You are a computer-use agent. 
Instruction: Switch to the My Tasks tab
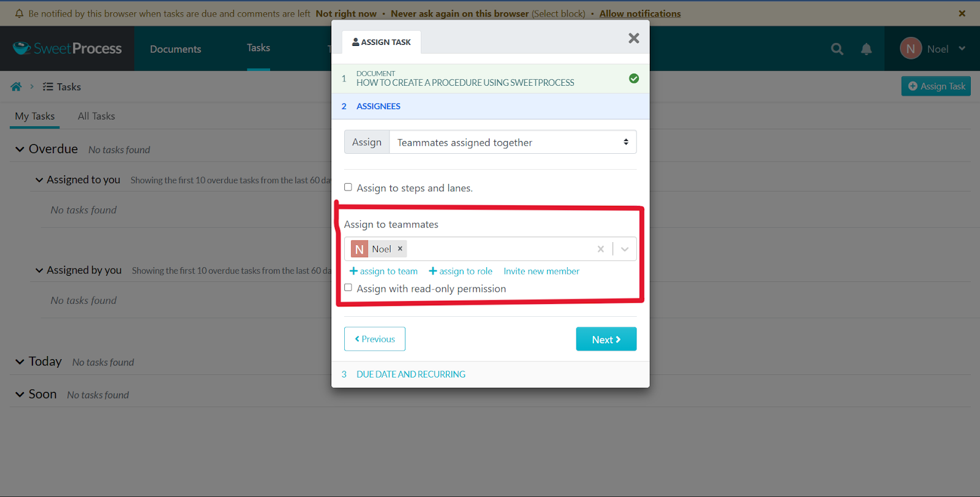click(35, 116)
